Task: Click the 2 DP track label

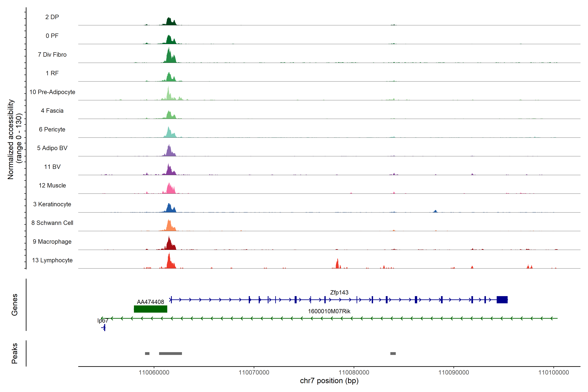Action: (52, 17)
